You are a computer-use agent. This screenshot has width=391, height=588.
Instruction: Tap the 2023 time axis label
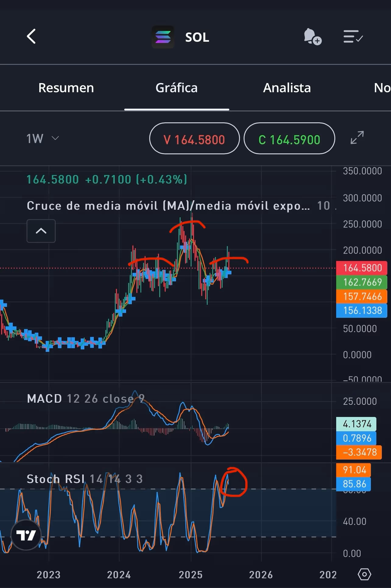pos(49,575)
